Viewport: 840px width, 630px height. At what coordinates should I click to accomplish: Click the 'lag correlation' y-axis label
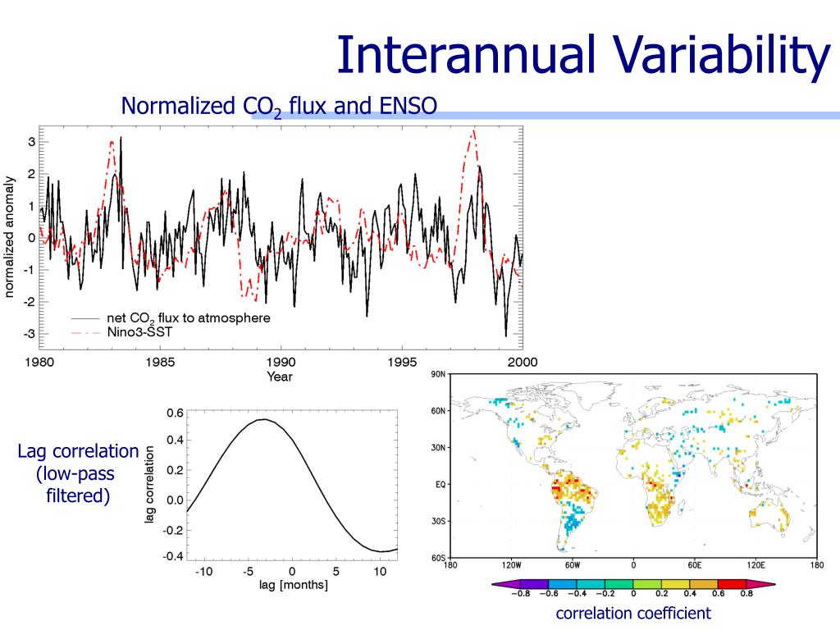150,484
